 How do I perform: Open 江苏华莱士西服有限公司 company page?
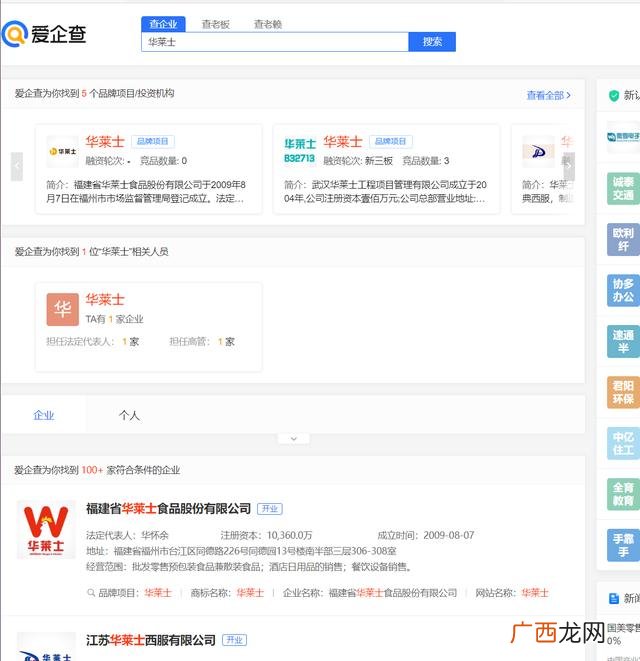pos(151,640)
